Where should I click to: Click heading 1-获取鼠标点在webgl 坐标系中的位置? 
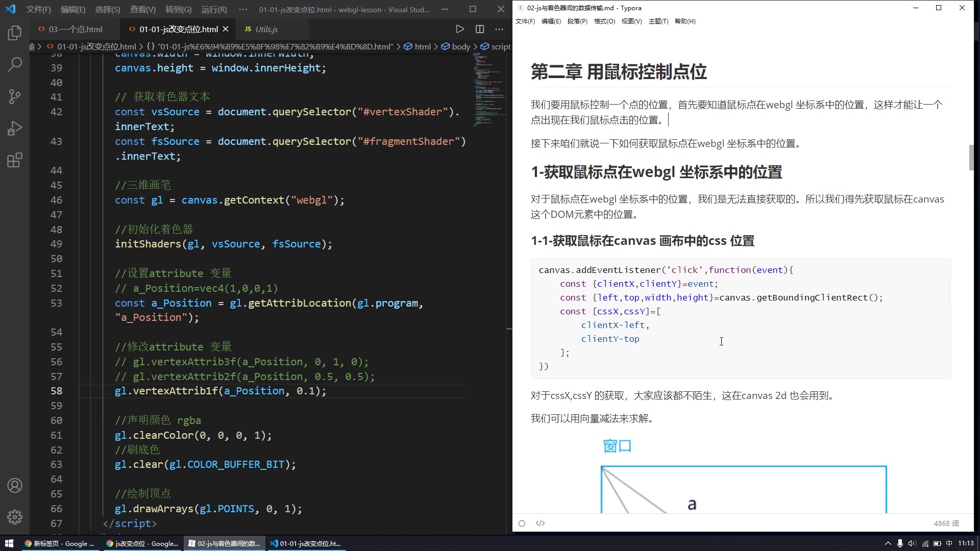tap(656, 172)
